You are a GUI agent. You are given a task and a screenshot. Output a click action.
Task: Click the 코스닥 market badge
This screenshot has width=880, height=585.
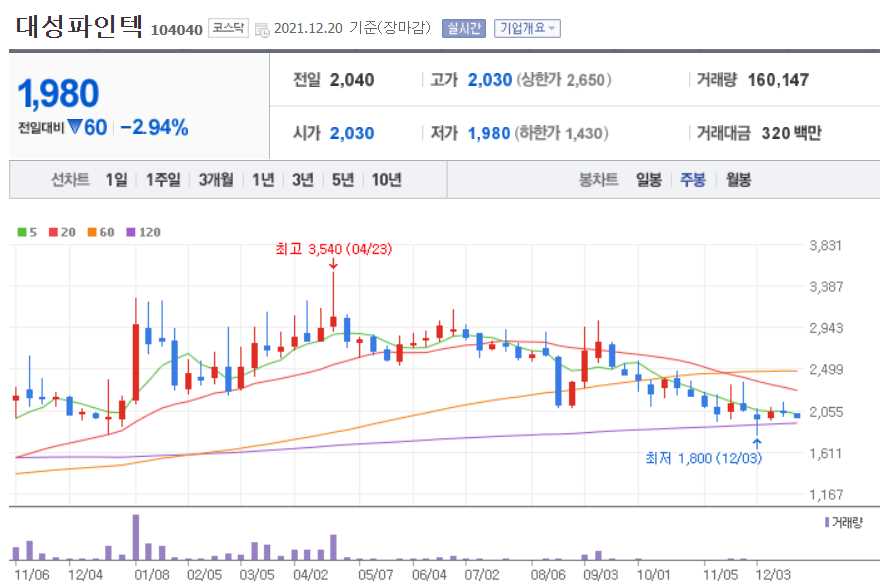[x=228, y=28]
